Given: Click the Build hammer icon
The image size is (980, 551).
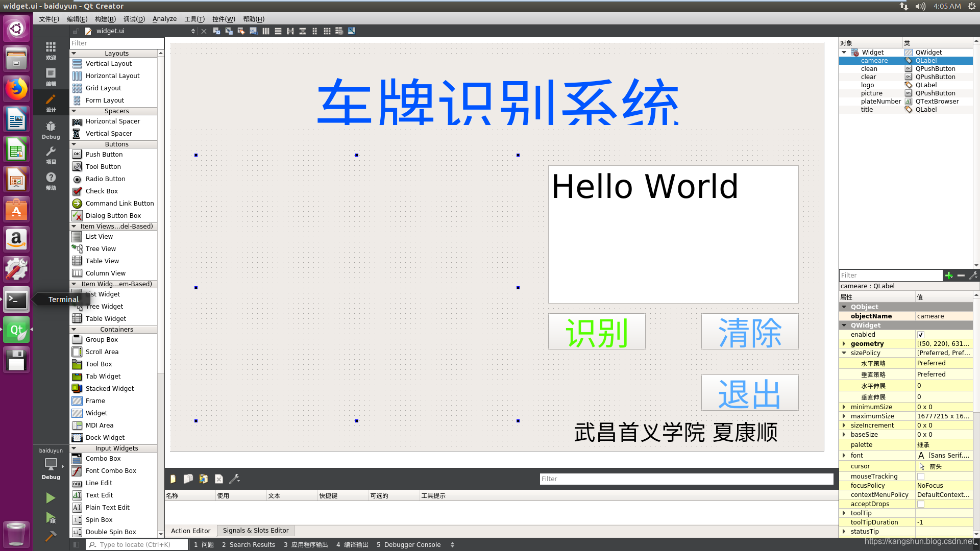Looking at the screenshot, I should (x=51, y=536).
